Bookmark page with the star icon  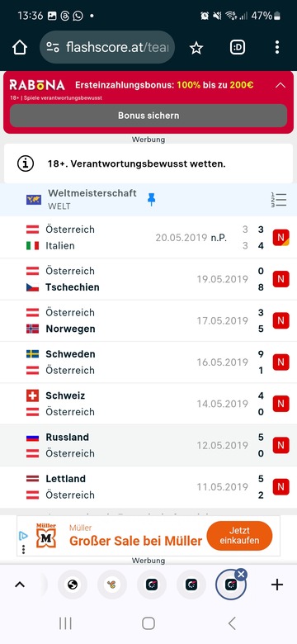pyautogui.click(x=196, y=48)
